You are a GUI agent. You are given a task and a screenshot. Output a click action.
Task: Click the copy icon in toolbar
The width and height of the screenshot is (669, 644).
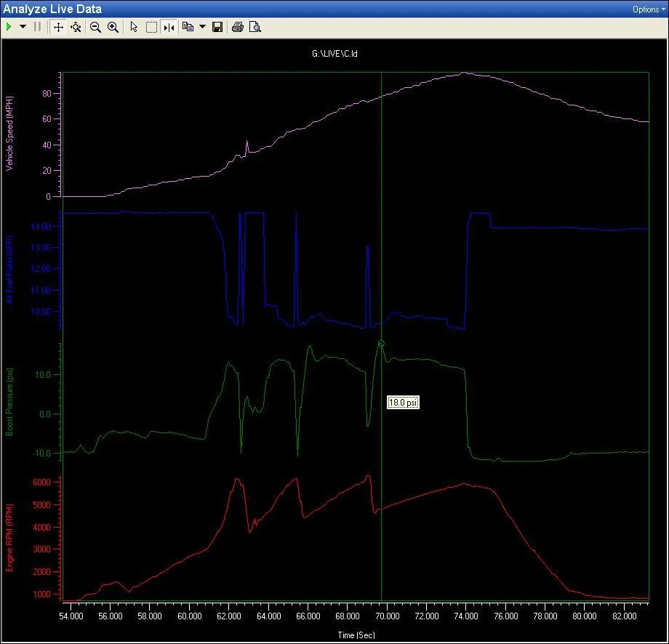(188, 27)
